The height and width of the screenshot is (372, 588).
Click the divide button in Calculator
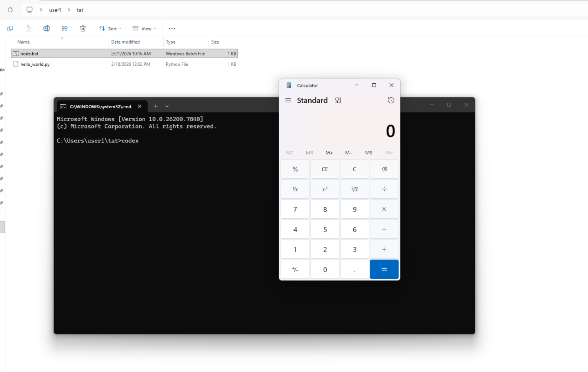[384, 189]
